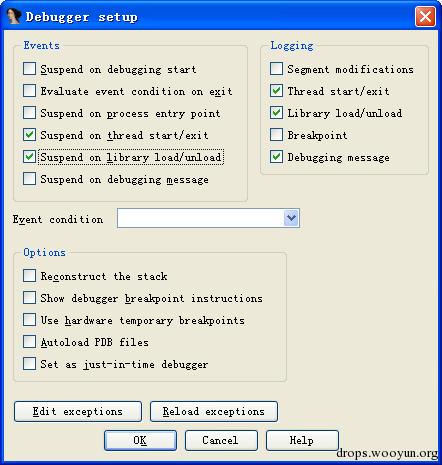The width and height of the screenshot is (442, 465).
Task: Click Reload exceptions button
Action: [214, 411]
